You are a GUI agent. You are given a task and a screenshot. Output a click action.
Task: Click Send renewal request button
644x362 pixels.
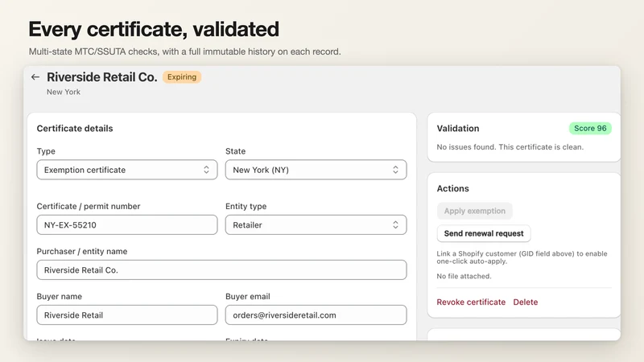point(484,233)
